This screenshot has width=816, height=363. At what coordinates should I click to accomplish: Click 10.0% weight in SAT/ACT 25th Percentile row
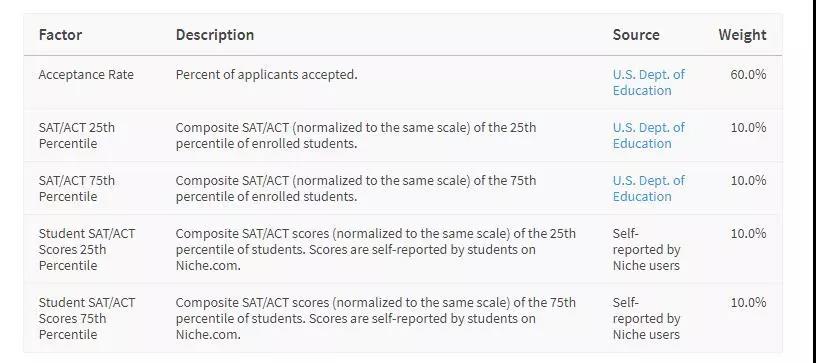pos(748,127)
